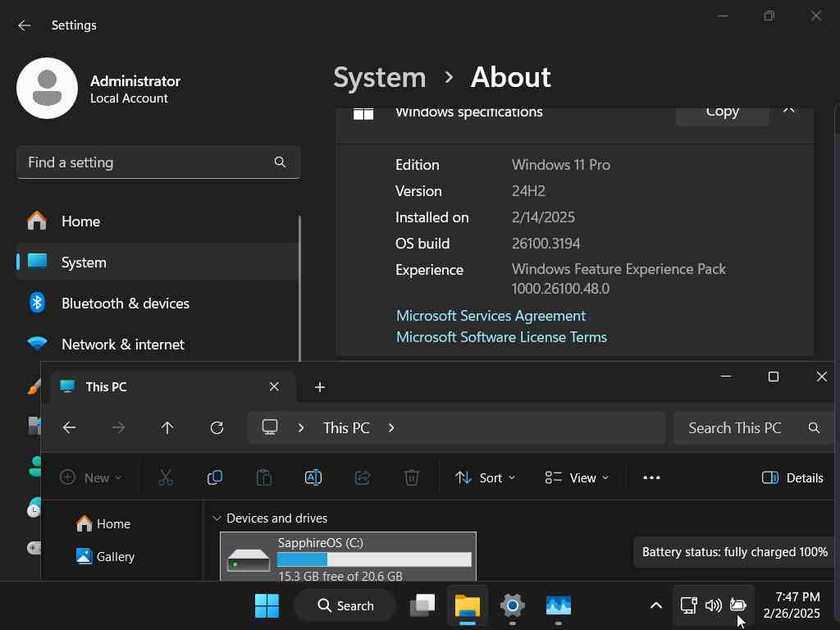Click the performance monitor app in taskbar
Viewport: 840px width, 630px height.
(x=558, y=606)
